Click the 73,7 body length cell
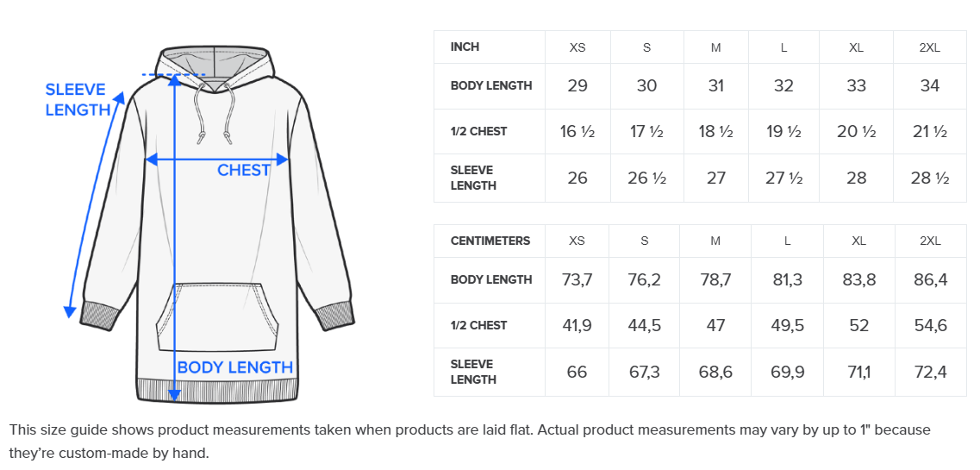Viewport: 980px width, 470px height. click(577, 279)
